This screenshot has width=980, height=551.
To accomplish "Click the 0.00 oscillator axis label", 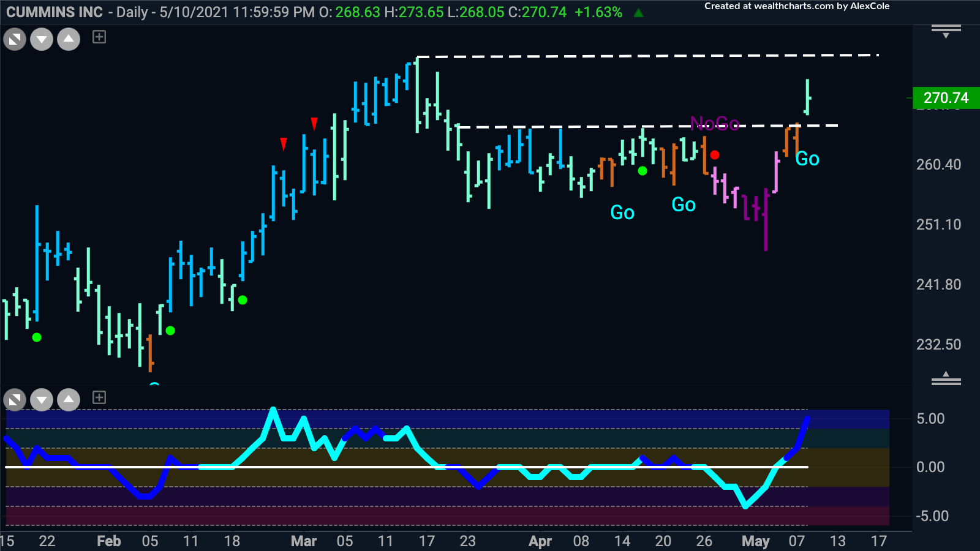I will pyautogui.click(x=930, y=467).
